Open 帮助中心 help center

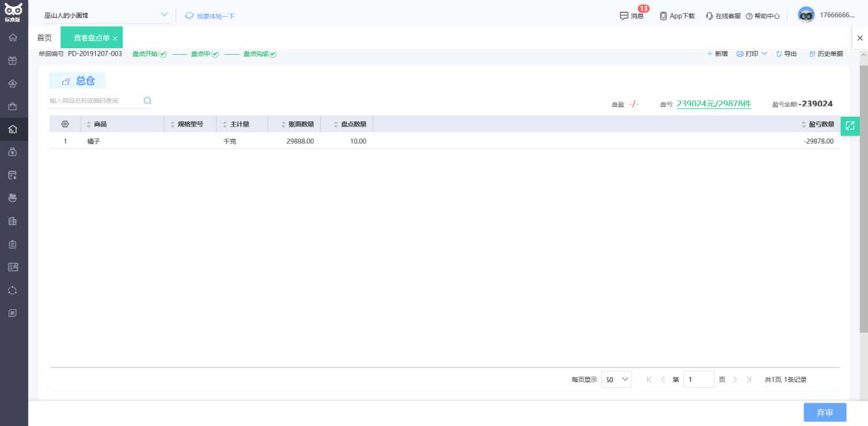[x=762, y=16]
